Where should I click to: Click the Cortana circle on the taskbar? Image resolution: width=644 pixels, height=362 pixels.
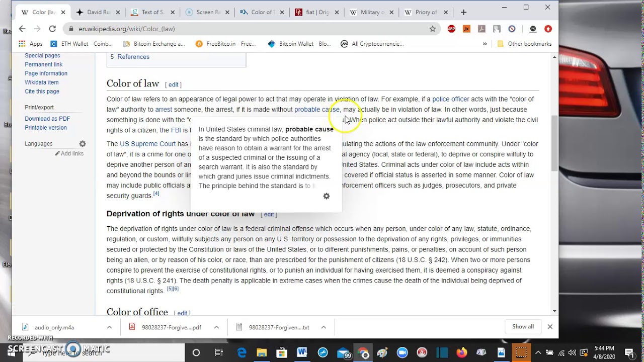point(196,352)
